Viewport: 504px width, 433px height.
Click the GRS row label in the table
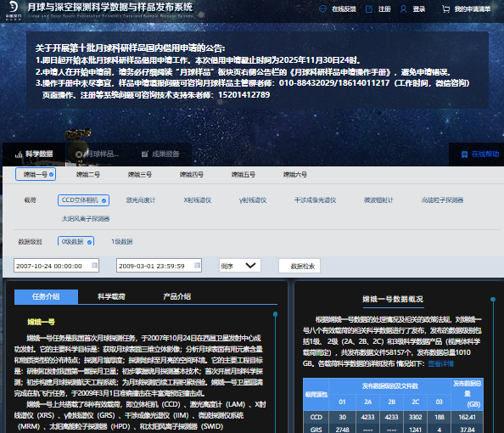coord(316,430)
